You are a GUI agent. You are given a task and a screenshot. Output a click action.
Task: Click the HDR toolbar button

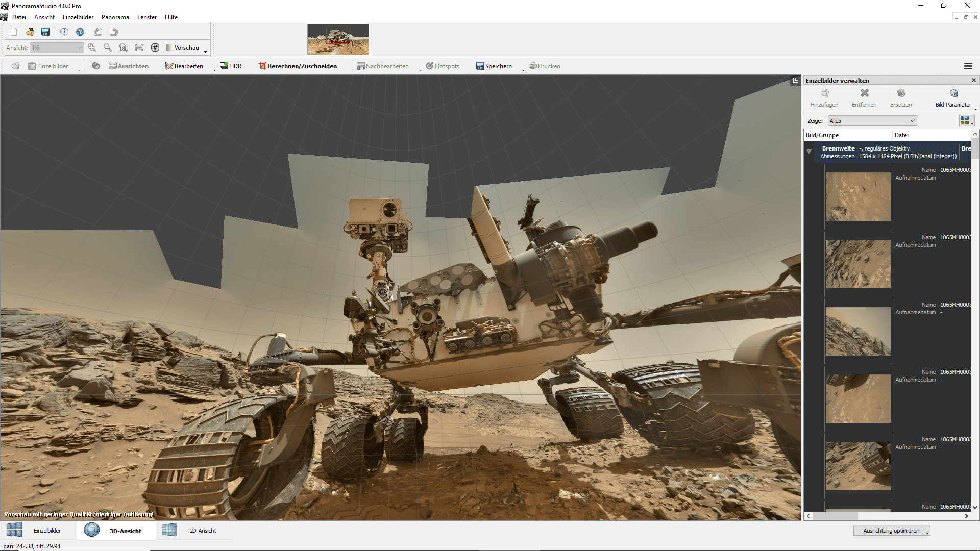(231, 66)
